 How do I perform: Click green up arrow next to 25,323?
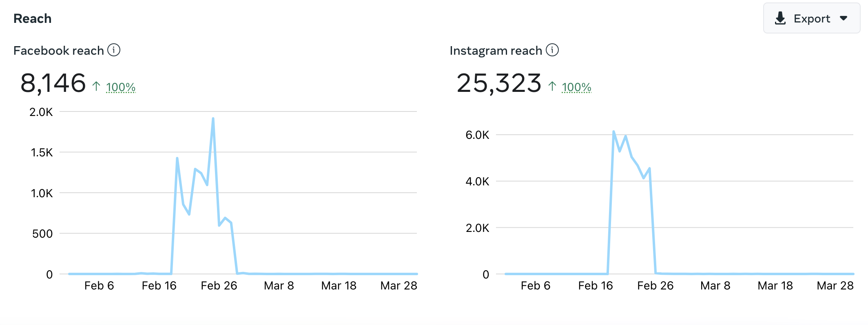(552, 86)
